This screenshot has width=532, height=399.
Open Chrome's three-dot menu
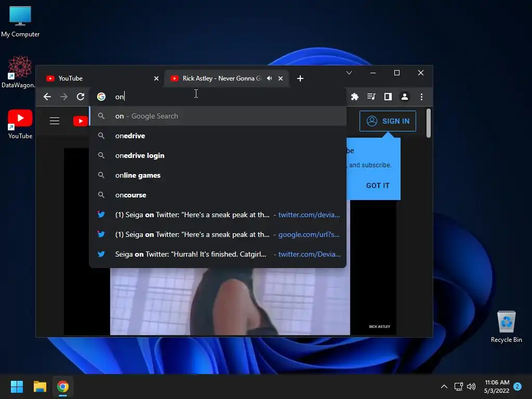[421, 97]
